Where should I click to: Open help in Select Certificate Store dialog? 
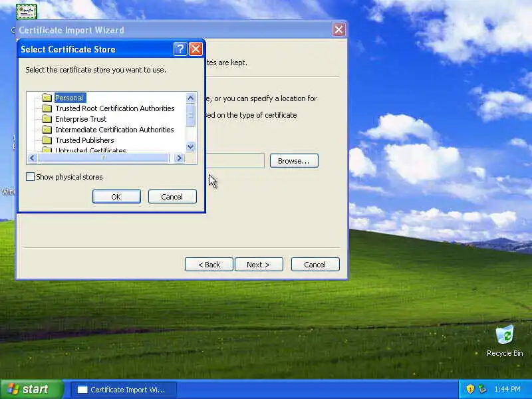tap(180, 49)
